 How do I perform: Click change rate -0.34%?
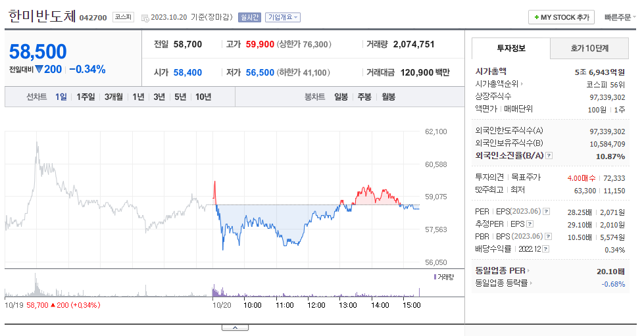coord(87,69)
